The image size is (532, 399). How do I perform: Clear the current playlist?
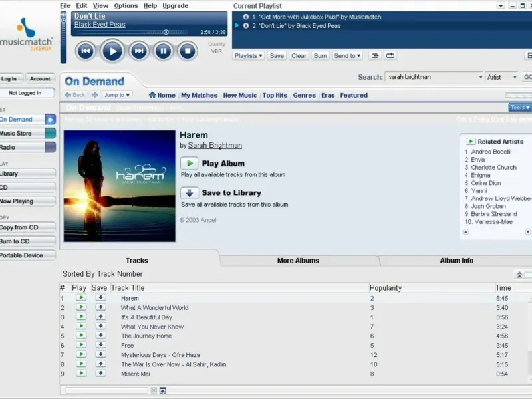[x=299, y=56]
